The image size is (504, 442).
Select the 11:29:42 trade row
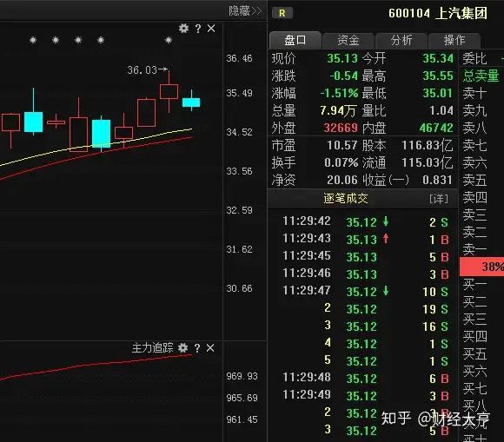click(362, 222)
